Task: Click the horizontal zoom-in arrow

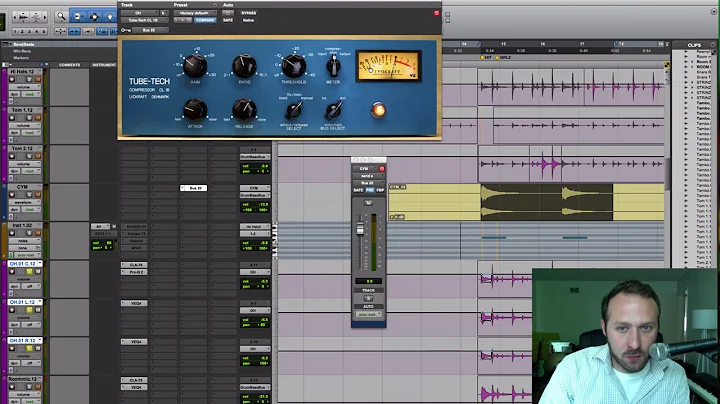Action: pyautogui.click(x=45, y=17)
